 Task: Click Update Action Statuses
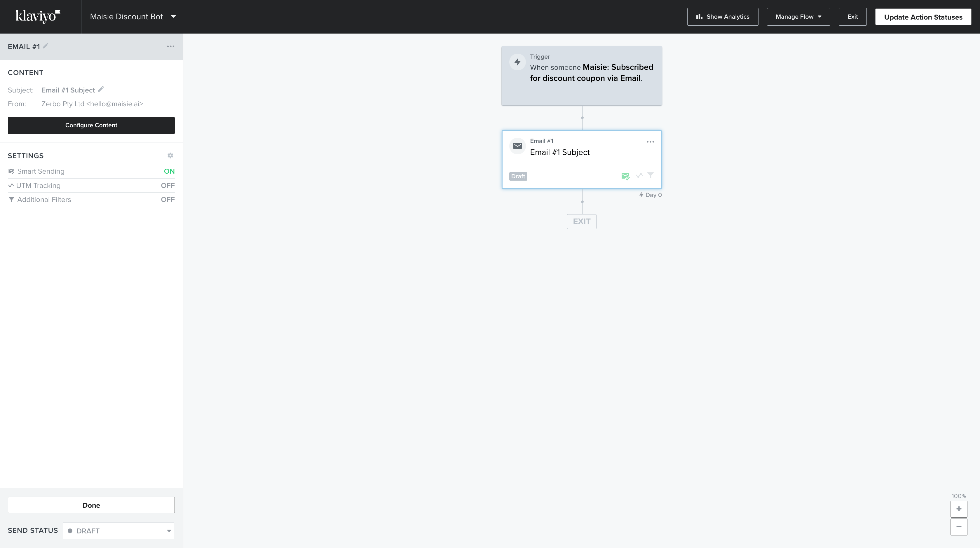tap(923, 17)
